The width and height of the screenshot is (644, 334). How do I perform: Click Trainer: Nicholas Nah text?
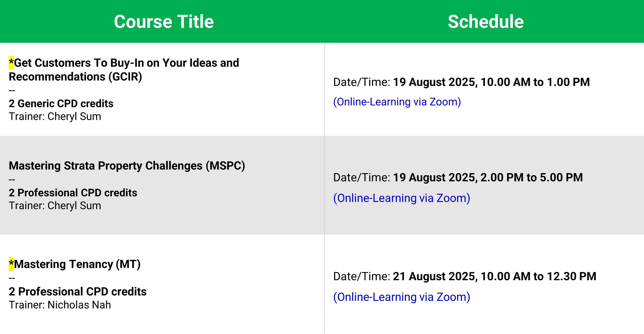pos(60,305)
